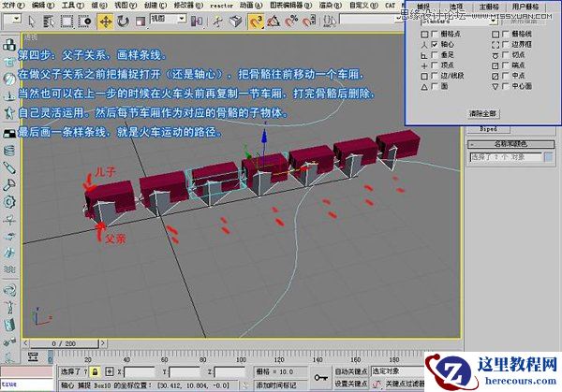Click the 设置关键点 set key button
This screenshot has width=562, height=392.
click(x=351, y=384)
